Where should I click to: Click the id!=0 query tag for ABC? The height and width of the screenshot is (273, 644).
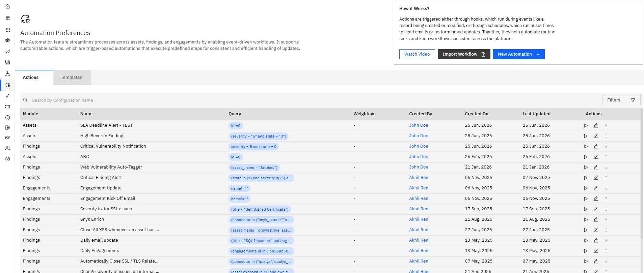coord(236,157)
